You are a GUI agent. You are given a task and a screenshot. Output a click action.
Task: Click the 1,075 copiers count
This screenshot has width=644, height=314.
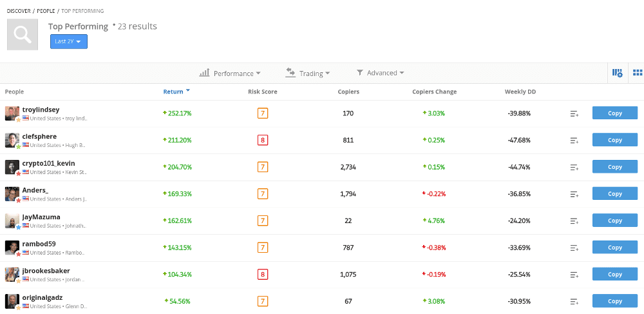click(x=348, y=274)
